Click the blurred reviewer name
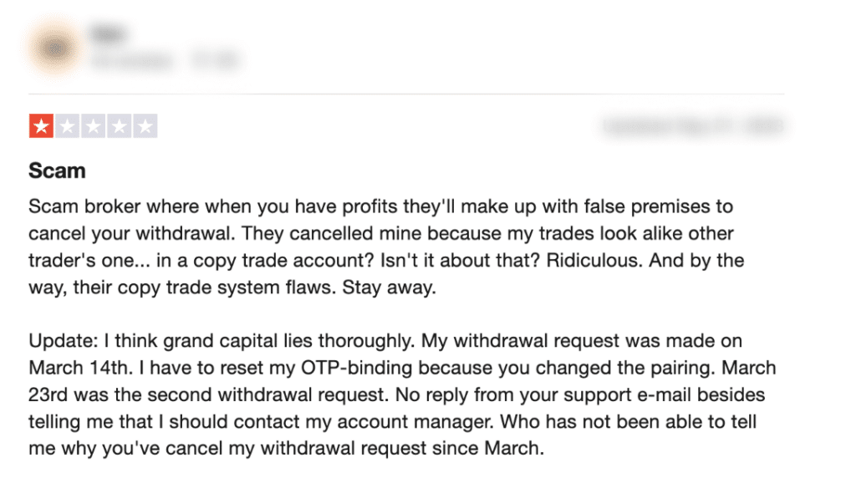 (x=106, y=35)
